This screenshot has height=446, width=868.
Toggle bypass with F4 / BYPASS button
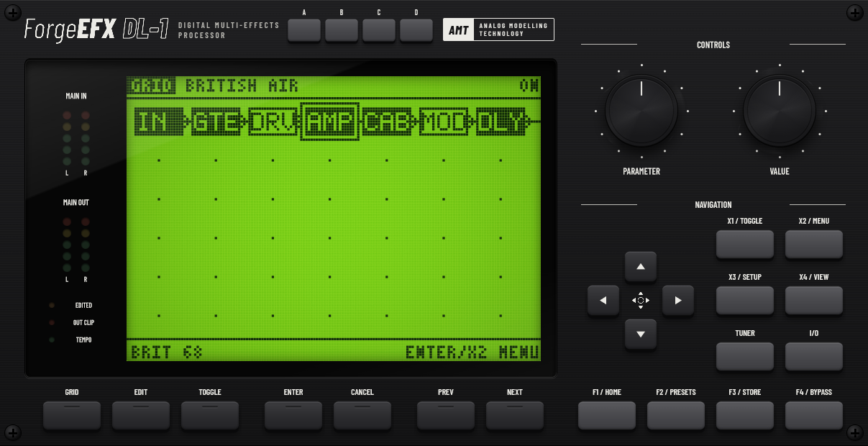(x=814, y=415)
